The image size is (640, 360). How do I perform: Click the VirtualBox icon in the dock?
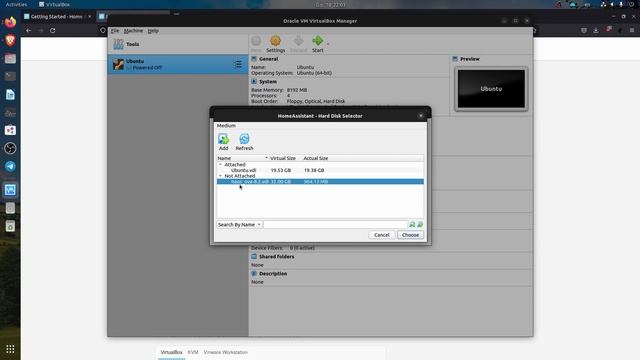pos(10,190)
